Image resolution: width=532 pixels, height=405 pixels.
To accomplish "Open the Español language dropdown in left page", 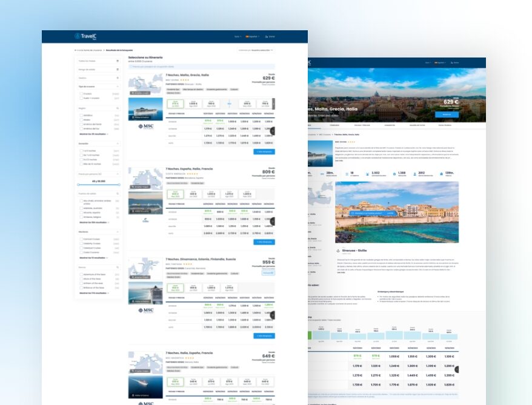I will tap(253, 36).
